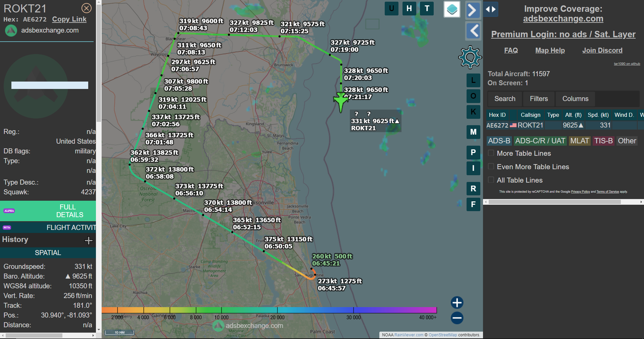
Task: Click left panel vertical scrollbar
Action: point(99,64)
